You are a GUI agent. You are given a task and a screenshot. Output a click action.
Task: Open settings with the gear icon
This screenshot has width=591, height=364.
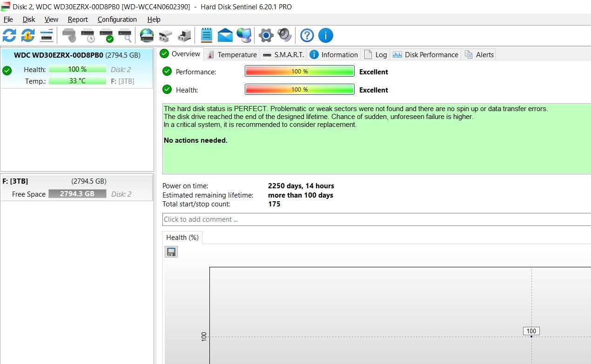(x=266, y=35)
